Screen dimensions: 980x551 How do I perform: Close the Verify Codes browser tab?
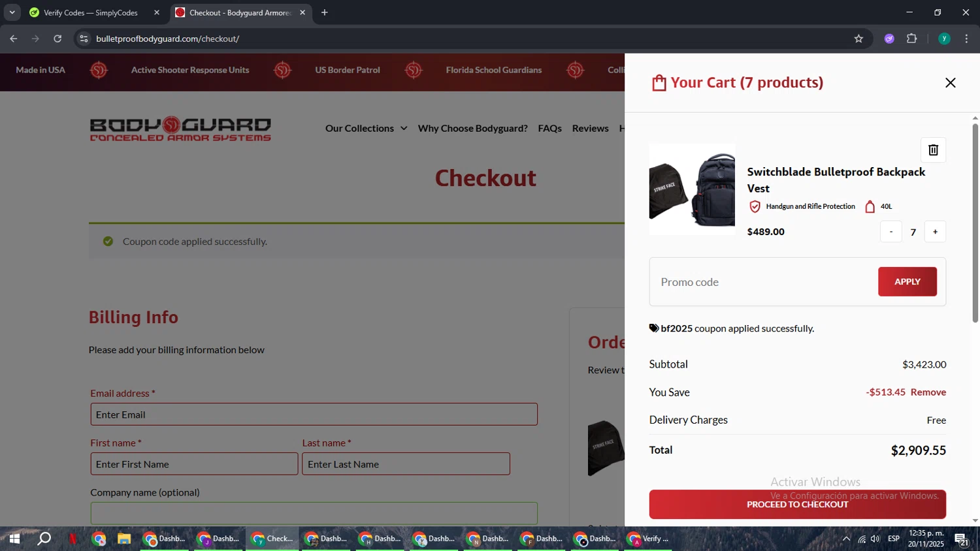pyautogui.click(x=156, y=12)
